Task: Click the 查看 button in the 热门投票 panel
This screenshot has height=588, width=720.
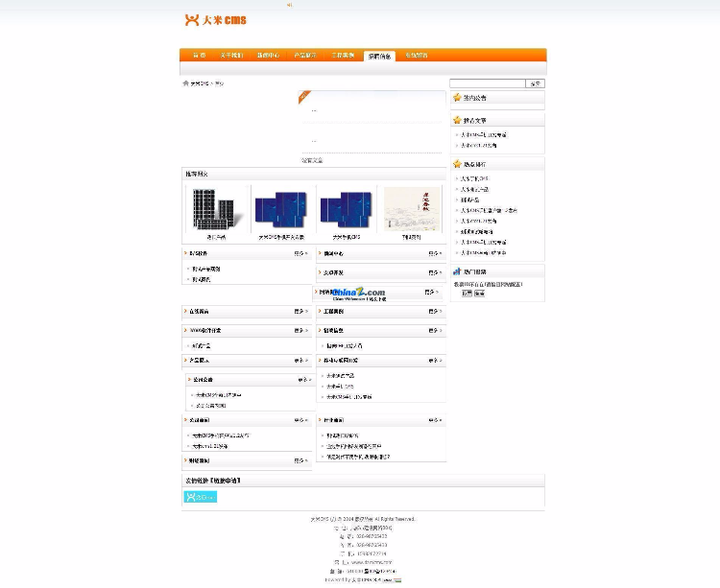Action: pyautogui.click(x=479, y=294)
